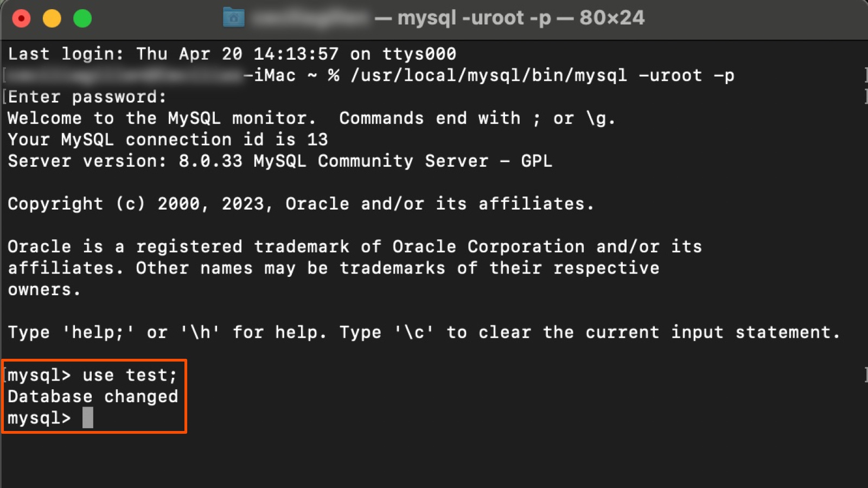Click the "Oracle is a registered trademark" line
The image size is (868, 488).
pos(354,247)
